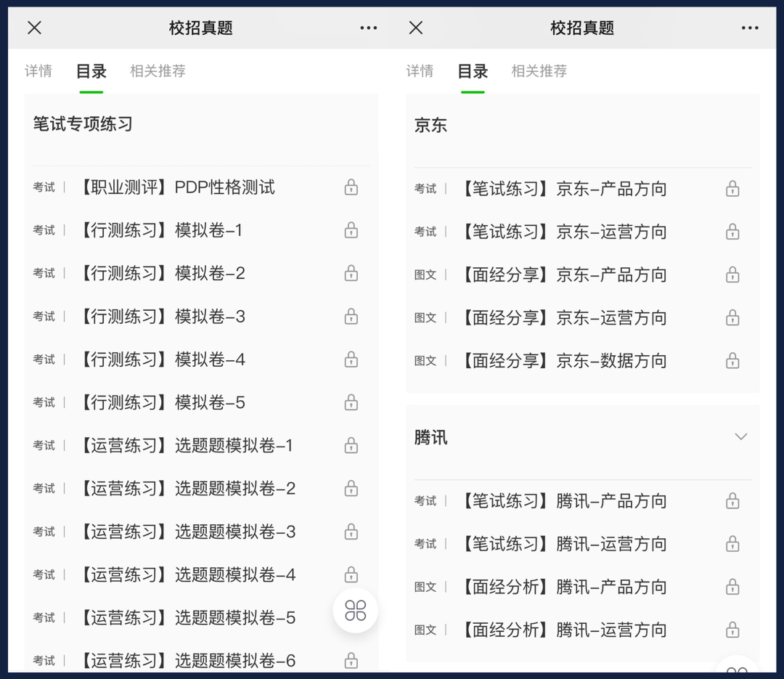Click lock icon for 【面经分享】京东–运营方向
This screenshot has width=784, height=679.
click(732, 318)
